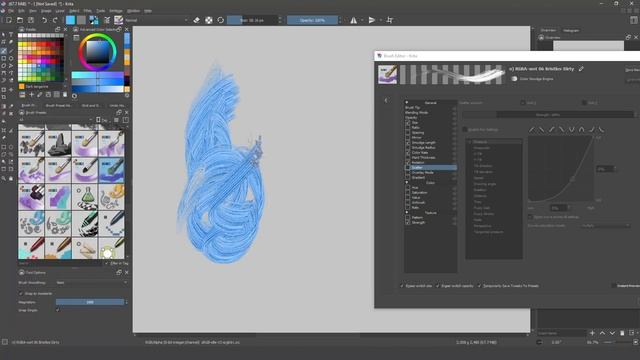Open the brush preset chooser toolbar icon
Screen dimensions: 640x360
118,20
